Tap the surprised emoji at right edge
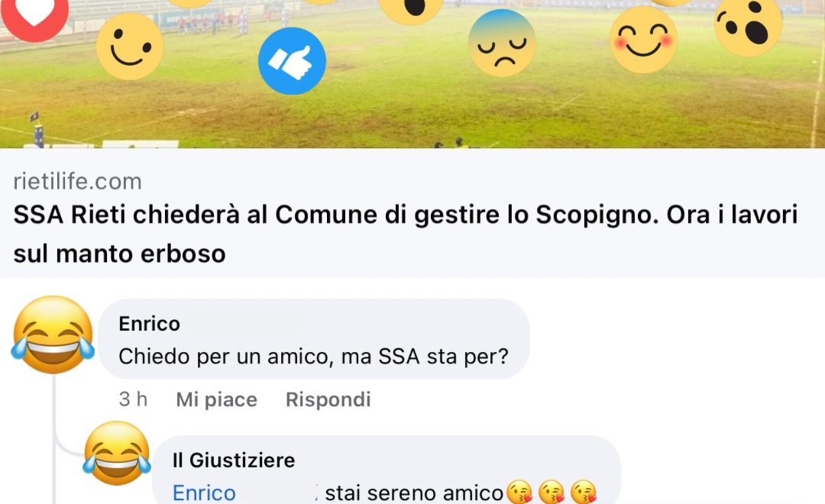Viewport: 825px width, 504px height. (748, 25)
